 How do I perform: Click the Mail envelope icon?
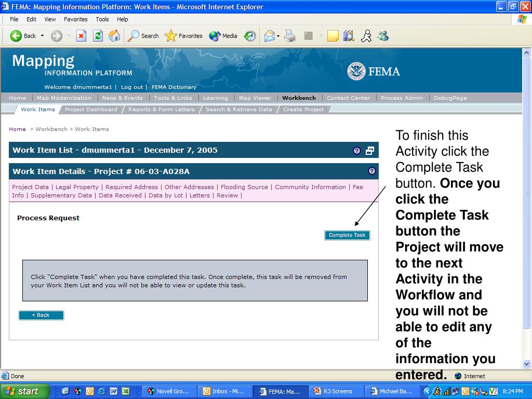tap(270, 36)
